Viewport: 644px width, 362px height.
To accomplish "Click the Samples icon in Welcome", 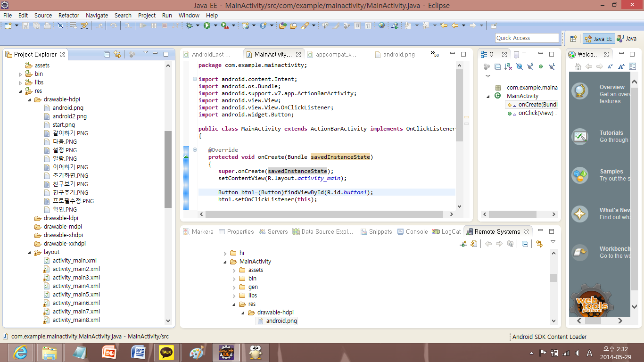I will tap(580, 175).
